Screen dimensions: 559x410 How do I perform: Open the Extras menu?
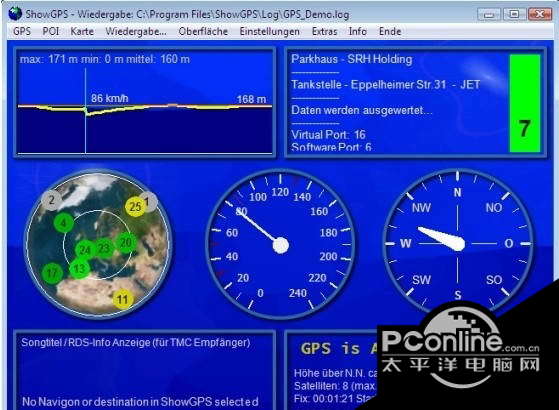click(324, 31)
